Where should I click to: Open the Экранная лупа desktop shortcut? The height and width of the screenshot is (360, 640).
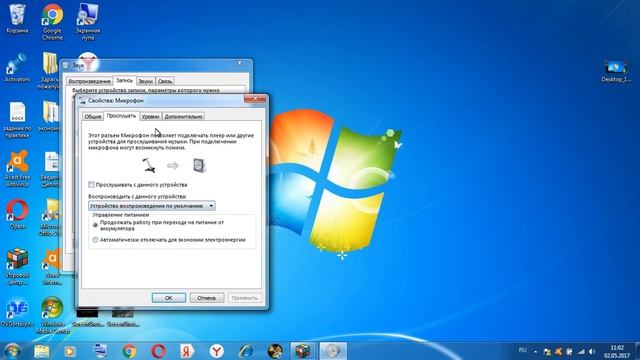click(x=88, y=21)
